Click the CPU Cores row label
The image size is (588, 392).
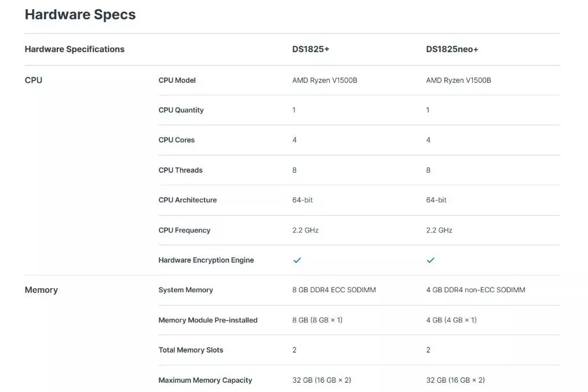[177, 140]
